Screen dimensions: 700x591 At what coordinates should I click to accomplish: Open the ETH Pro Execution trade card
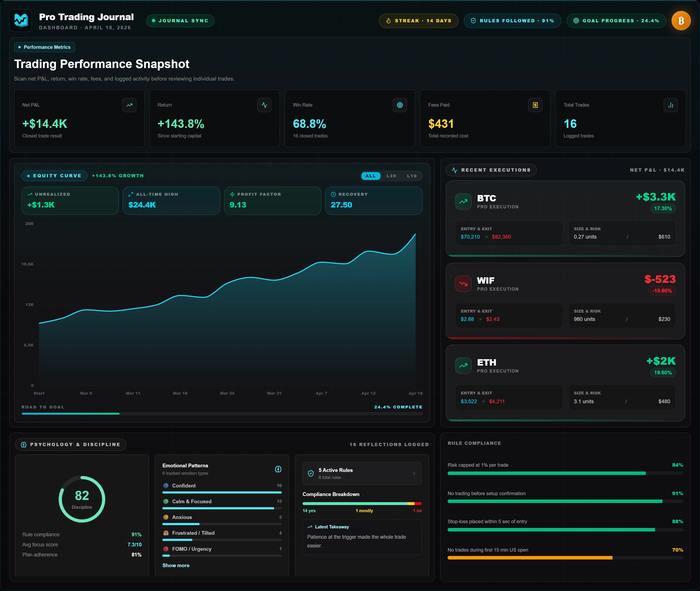[x=565, y=383]
